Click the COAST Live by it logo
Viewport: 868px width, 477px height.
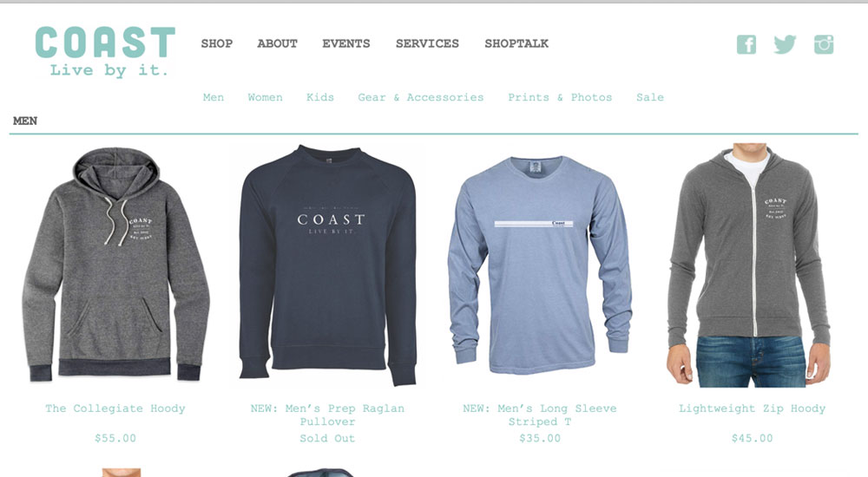pyautogui.click(x=105, y=51)
